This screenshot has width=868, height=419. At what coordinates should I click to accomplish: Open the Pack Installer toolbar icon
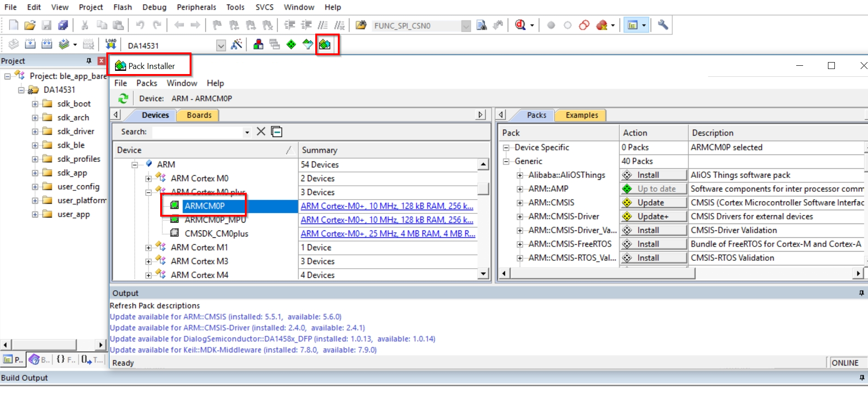[325, 45]
